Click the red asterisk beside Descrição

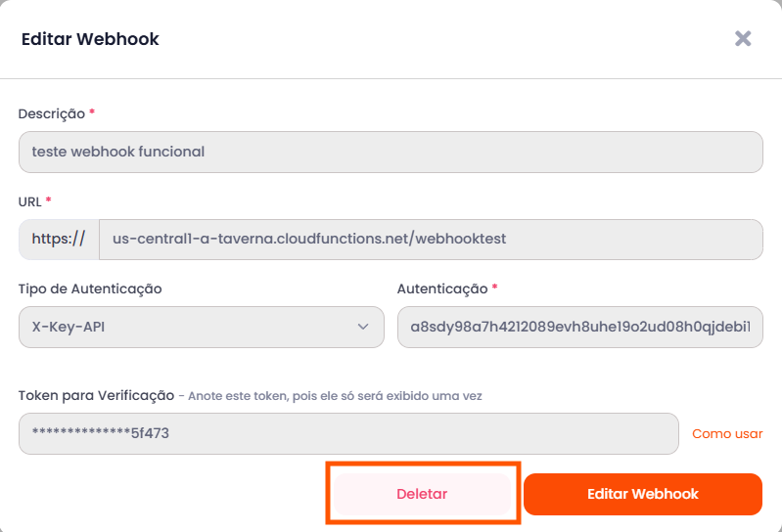92,112
